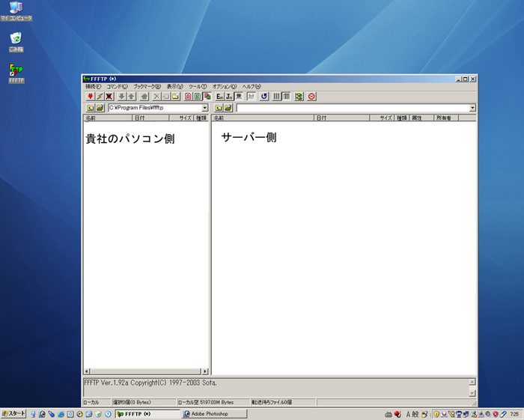524x420 pixels.
Task: Click log pane scroll up arrow
Action: click(472, 382)
